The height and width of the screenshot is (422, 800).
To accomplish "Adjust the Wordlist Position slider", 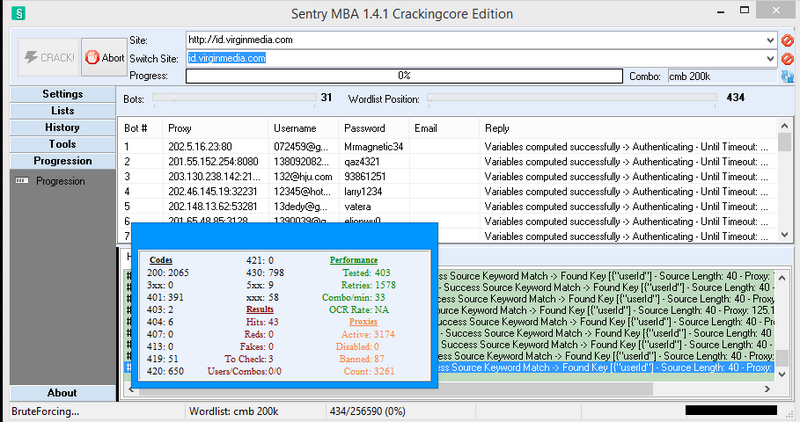I will (x=572, y=98).
